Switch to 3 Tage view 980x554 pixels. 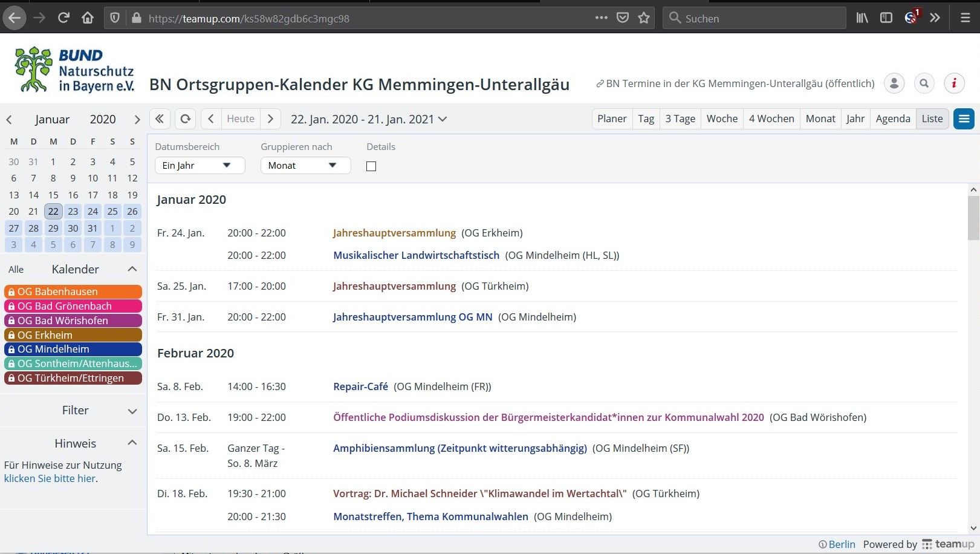point(681,119)
